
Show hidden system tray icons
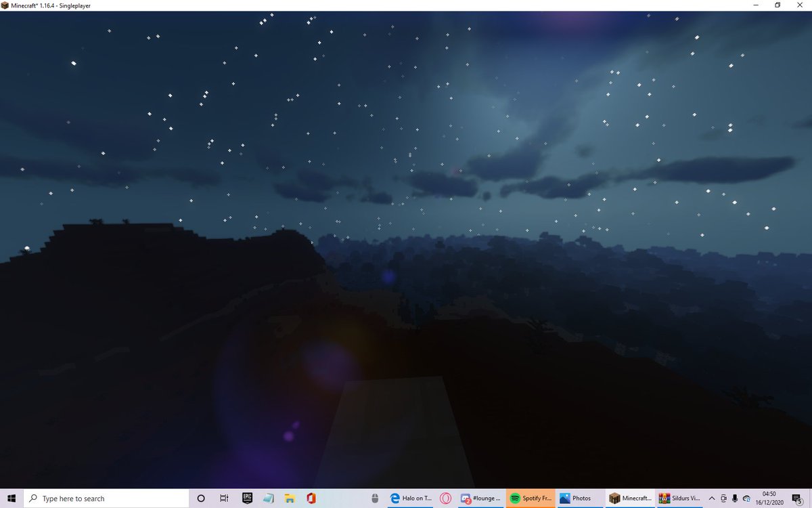712,499
